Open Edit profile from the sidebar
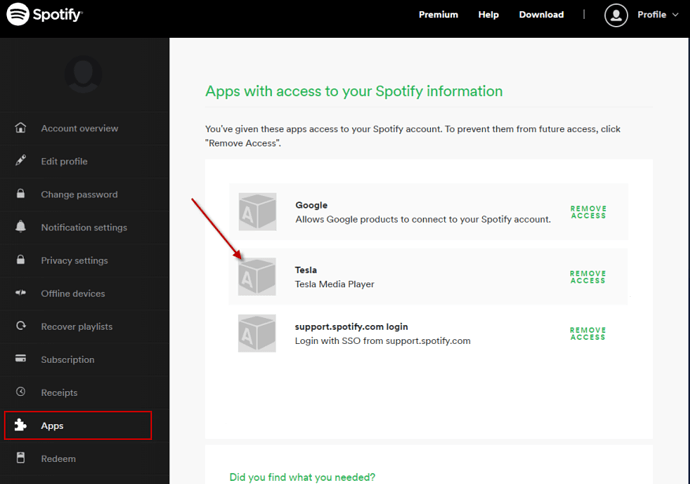Viewport: 690px width, 484px height. (64, 161)
